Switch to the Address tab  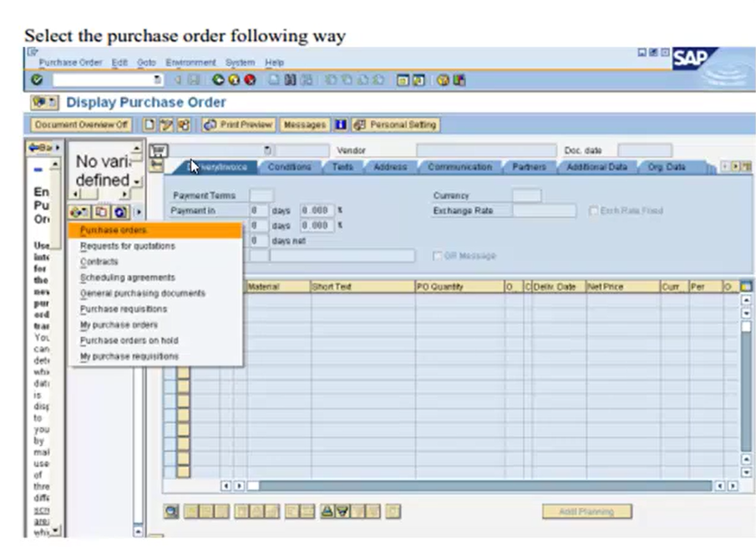[390, 167]
